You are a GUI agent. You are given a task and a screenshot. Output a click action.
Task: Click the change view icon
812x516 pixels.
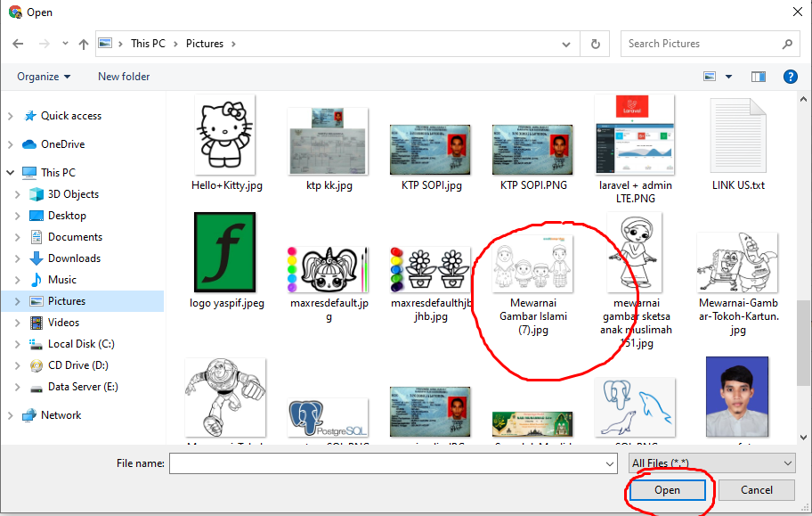pos(710,77)
